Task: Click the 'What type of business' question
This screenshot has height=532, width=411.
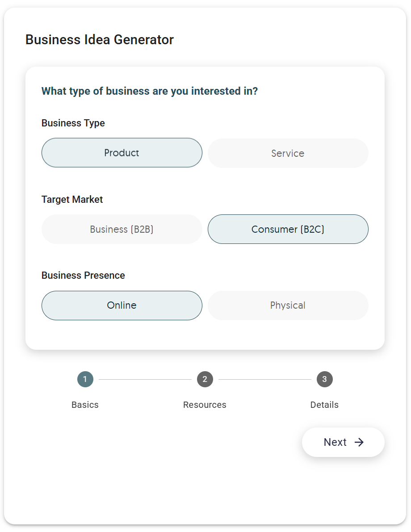Action: point(150,91)
